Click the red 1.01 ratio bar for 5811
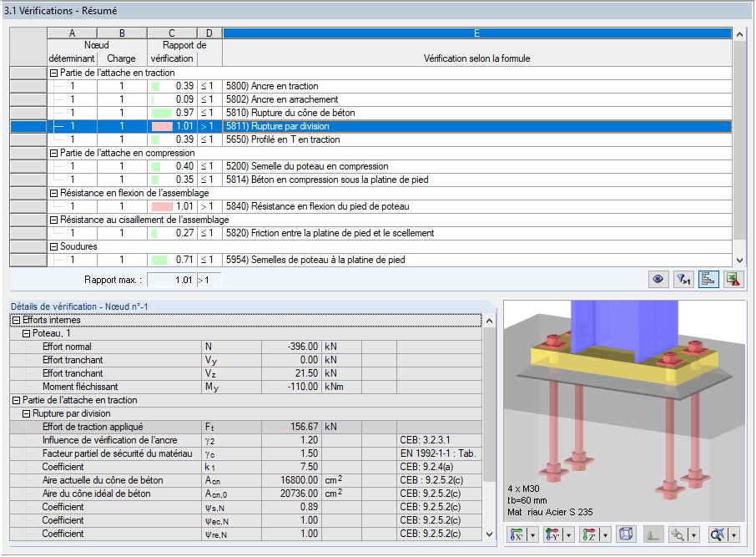This screenshot has height=557, width=756. 162,126
